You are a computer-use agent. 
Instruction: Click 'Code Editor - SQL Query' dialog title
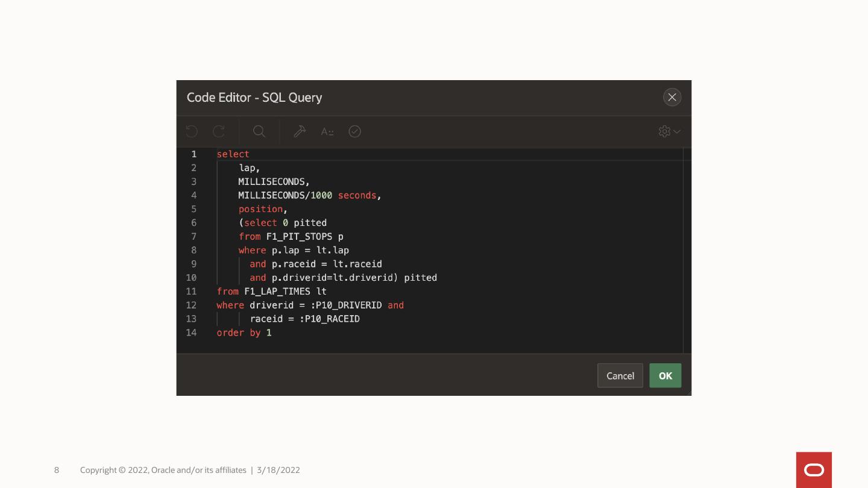[x=254, y=98]
